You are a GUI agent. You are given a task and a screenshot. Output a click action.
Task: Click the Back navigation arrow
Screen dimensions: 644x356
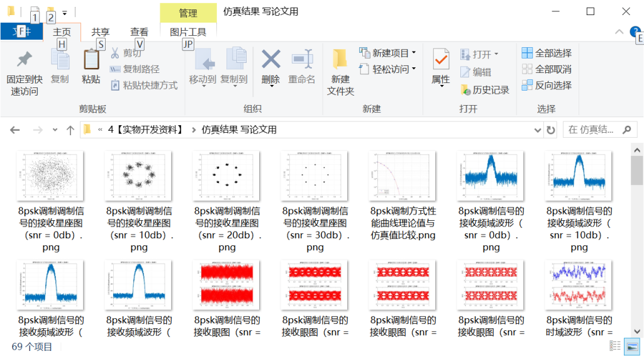click(x=15, y=130)
